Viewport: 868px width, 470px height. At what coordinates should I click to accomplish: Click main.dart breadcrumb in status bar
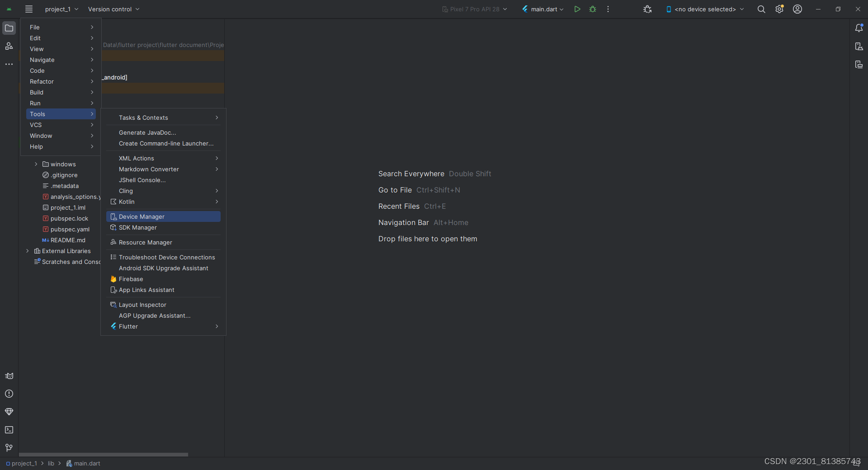(x=83, y=463)
